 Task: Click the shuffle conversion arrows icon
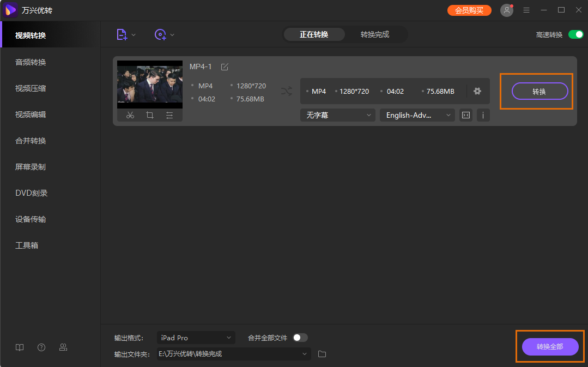[287, 91]
